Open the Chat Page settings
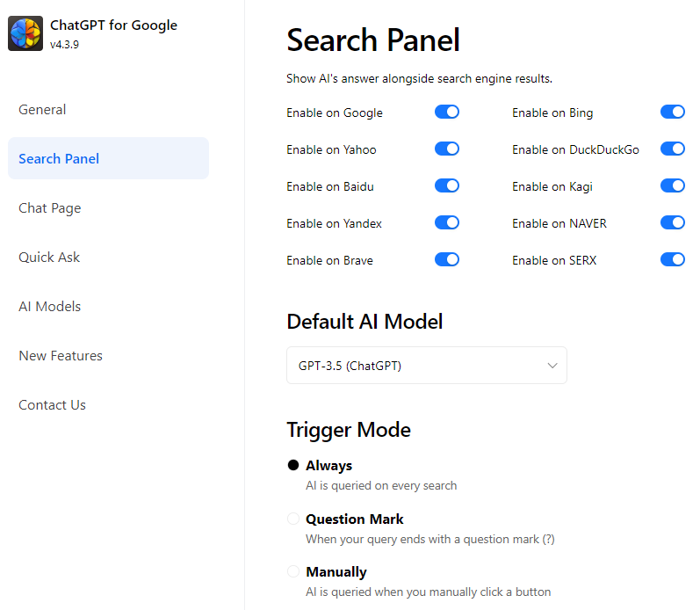Image resolution: width=700 pixels, height=610 pixels. tap(50, 207)
